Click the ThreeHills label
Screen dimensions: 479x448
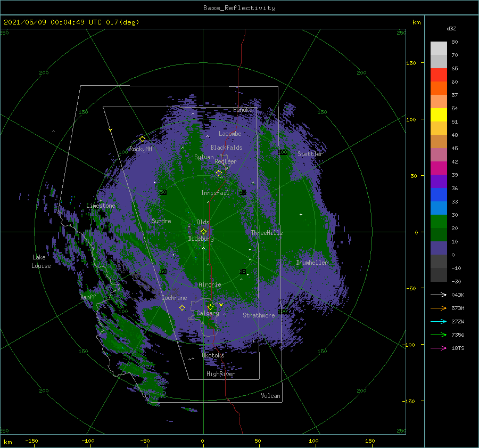tap(267, 233)
